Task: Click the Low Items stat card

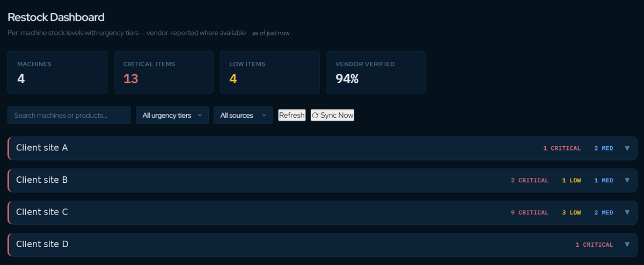Action: click(269, 73)
